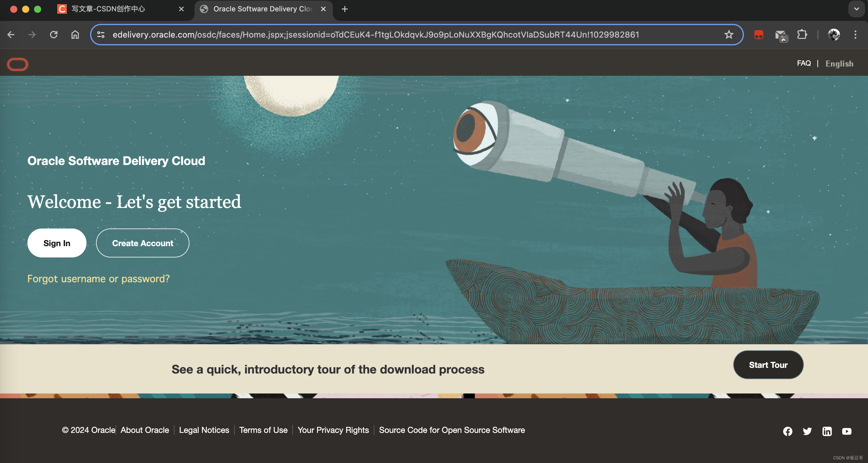The width and height of the screenshot is (868, 463).
Task: Open the English language selector
Action: 839,63
